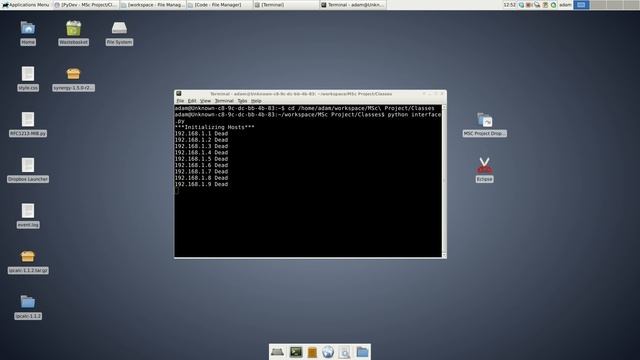The height and width of the screenshot is (360, 640).
Task: Switch to the bracketed [Terminal] taskbar window
Action: 286,5
